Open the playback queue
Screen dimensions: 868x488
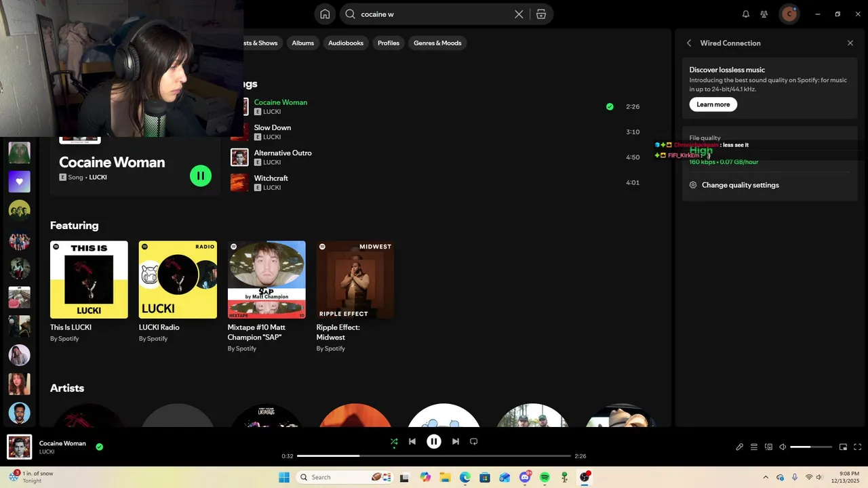754,447
